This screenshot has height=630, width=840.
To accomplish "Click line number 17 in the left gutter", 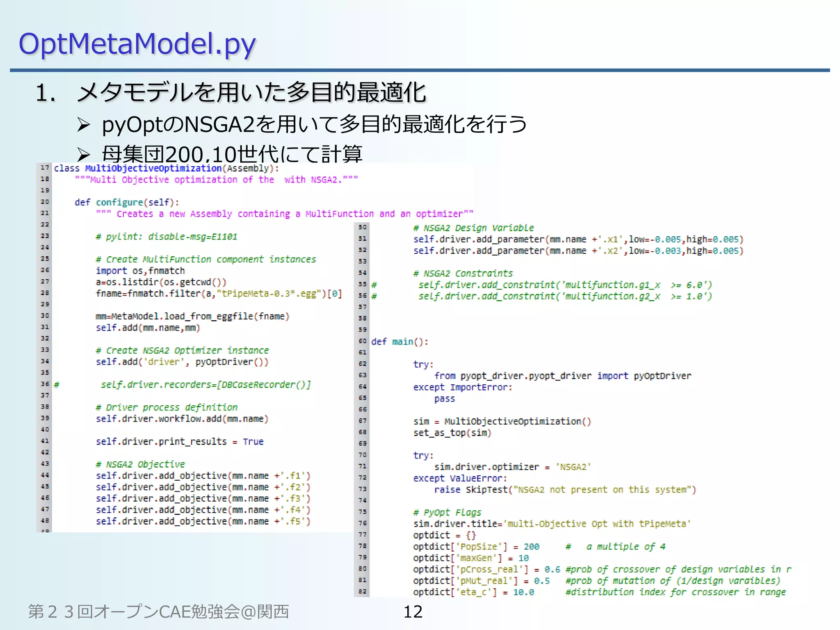I will pos(45,168).
